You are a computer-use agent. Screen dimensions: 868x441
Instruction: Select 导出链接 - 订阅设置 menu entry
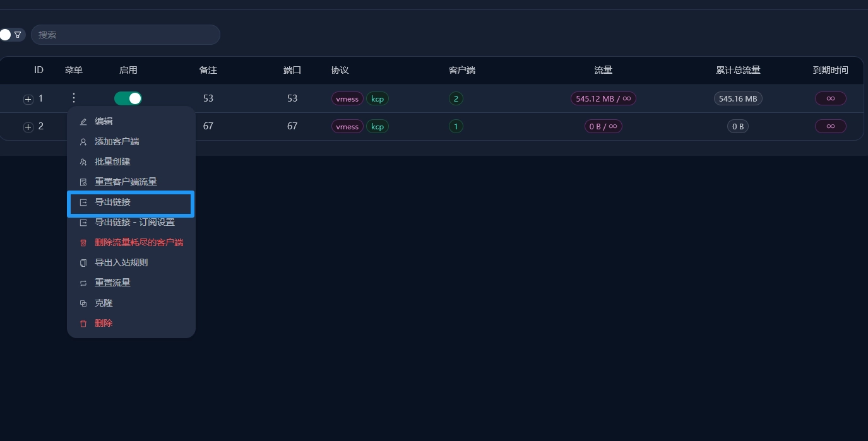tap(134, 222)
